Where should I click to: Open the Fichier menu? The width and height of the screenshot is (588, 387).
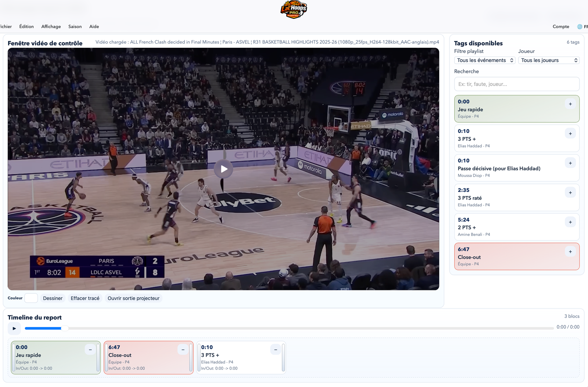(x=6, y=26)
